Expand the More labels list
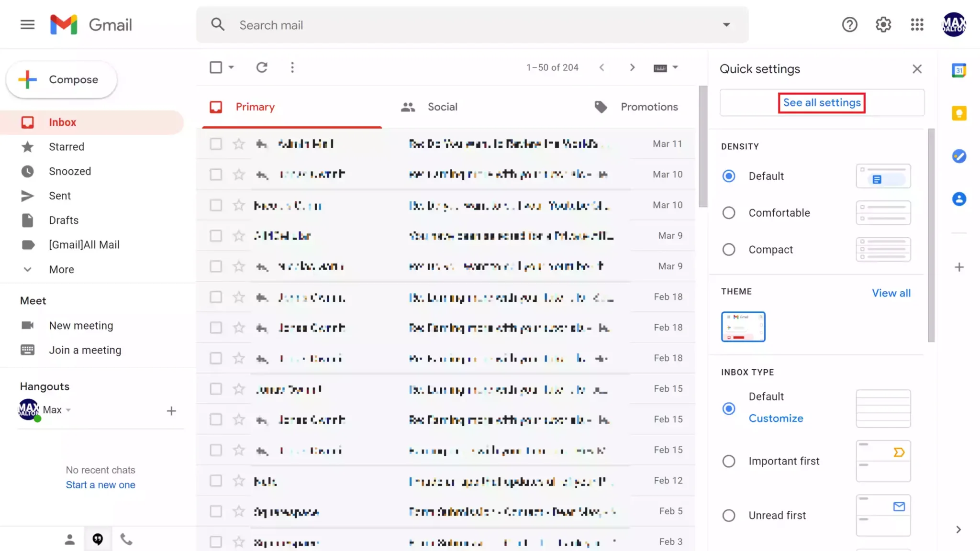This screenshot has height=551, width=980. [x=61, y=269]
